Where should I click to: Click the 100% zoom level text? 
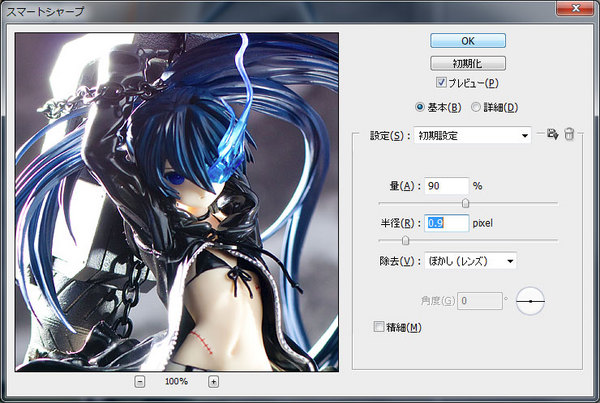point(176,382)
